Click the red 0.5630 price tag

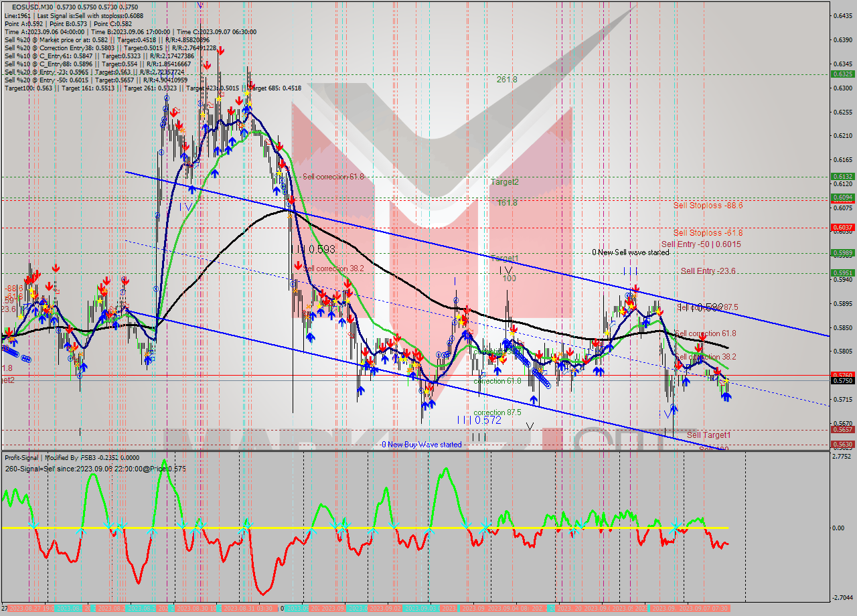click(x=842, y=444)
